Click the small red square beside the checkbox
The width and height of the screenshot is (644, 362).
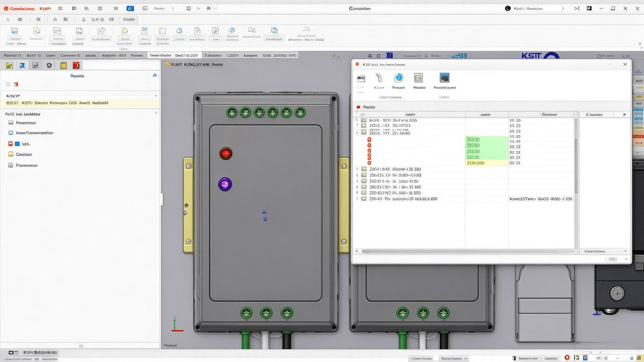[x=16, y=84]
